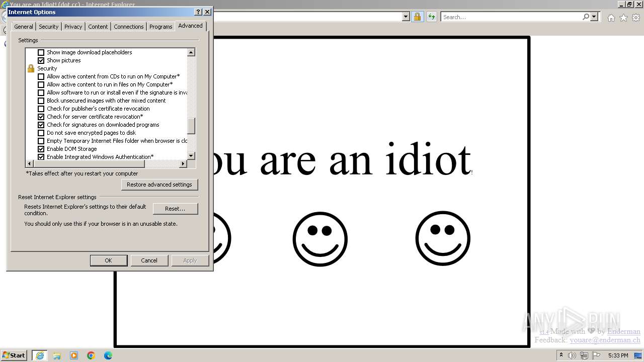Viewport: 644px width, 362px height.
Task: Uncheck Show pictures
Action: click(41, 60)
